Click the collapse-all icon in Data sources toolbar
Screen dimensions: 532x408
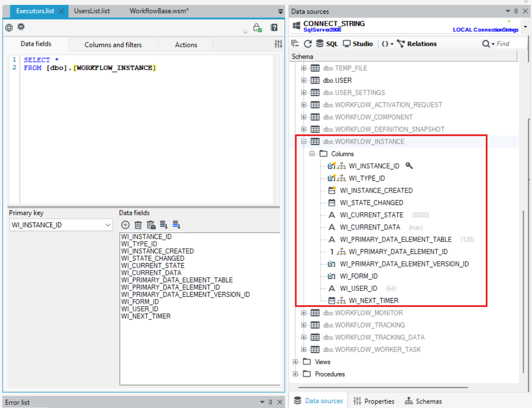click(x=295, y=44)
